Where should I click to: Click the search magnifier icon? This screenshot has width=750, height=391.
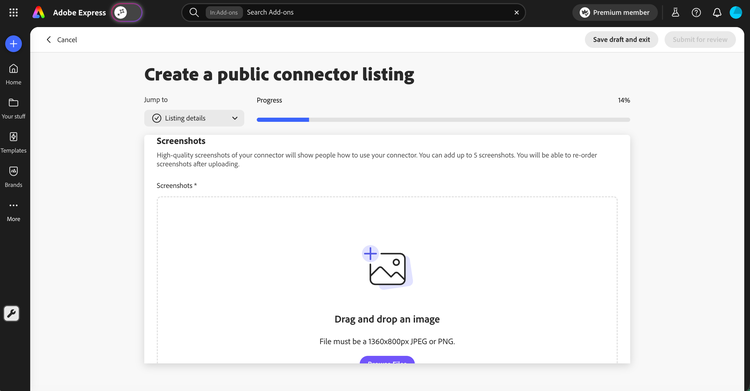[194, 12]
